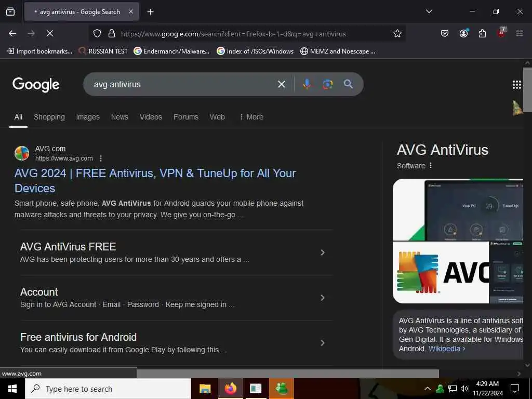Search by image with Google Lens

click(x=327, y=84)
